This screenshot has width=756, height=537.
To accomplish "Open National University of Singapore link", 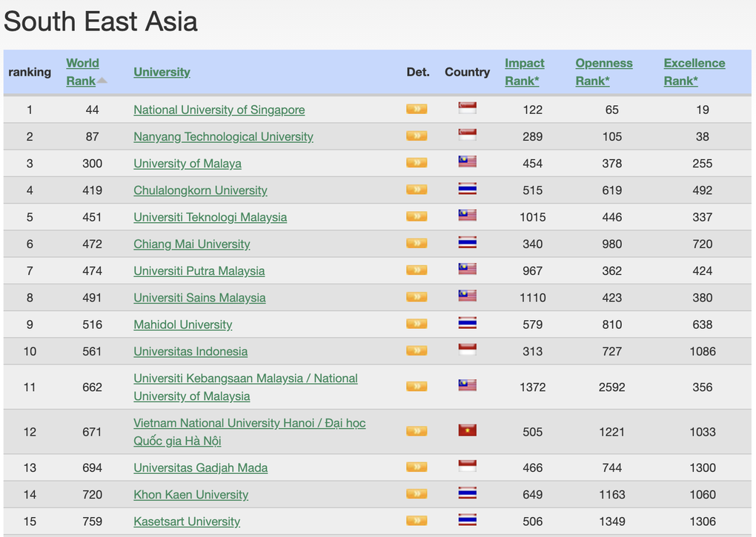I will pyautogui.click(x=219, y=110).
